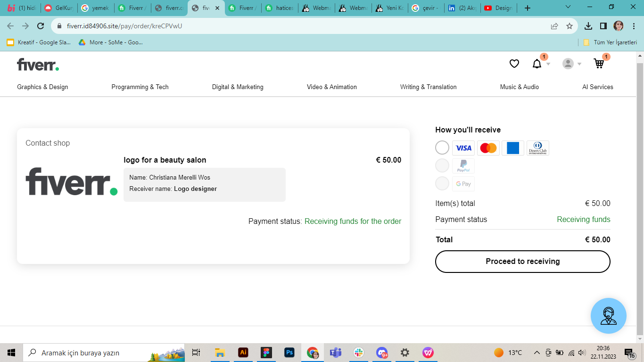644x362 pixels.
Task: Show hidden system tray icons
Action: (x=537, y=353)
